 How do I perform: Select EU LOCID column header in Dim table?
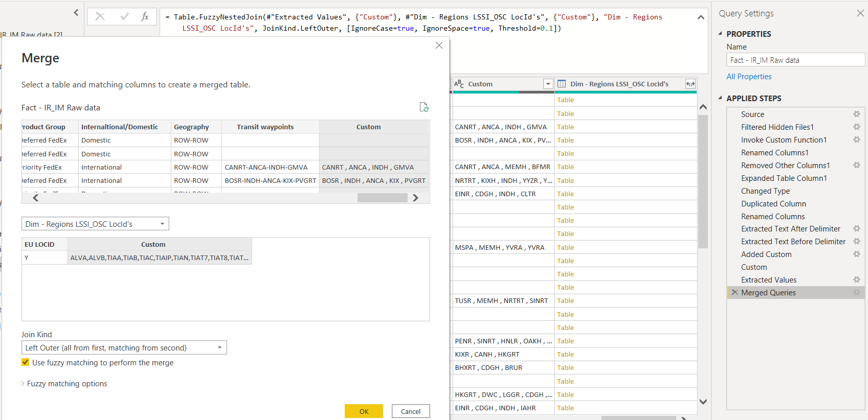coord(44,244)
